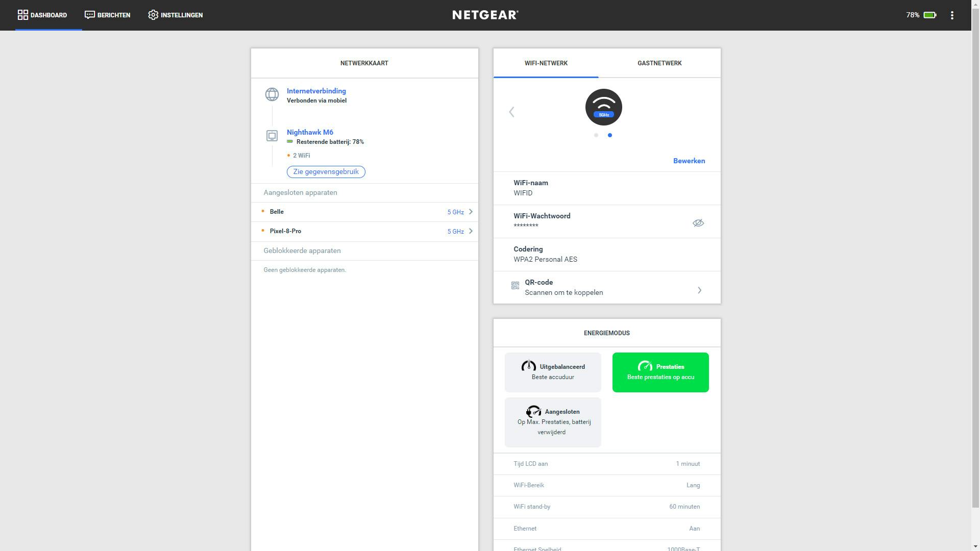This screenshot has width=980, height=551.
Task: Expand the Belle device details chevron
Action: click(x=471, y=212)
